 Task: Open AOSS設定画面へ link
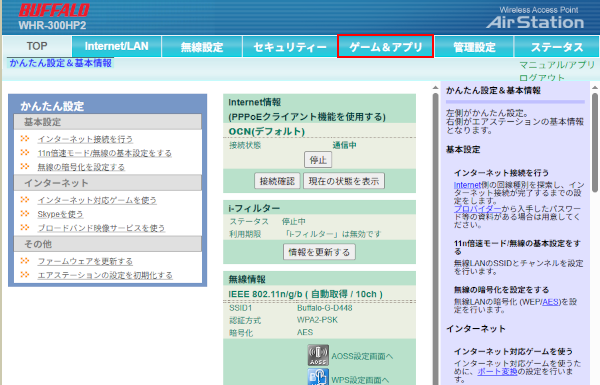click(x=362, y=356)
